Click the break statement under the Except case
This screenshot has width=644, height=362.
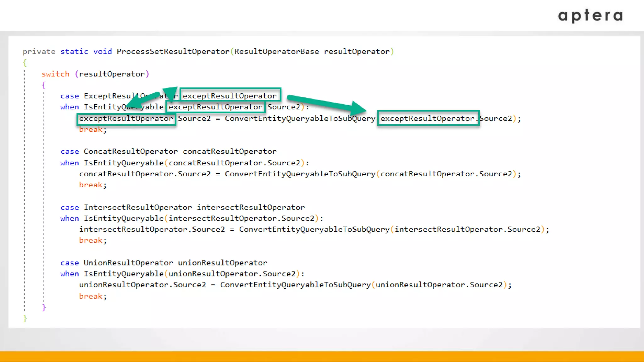(x=91, y=129)
